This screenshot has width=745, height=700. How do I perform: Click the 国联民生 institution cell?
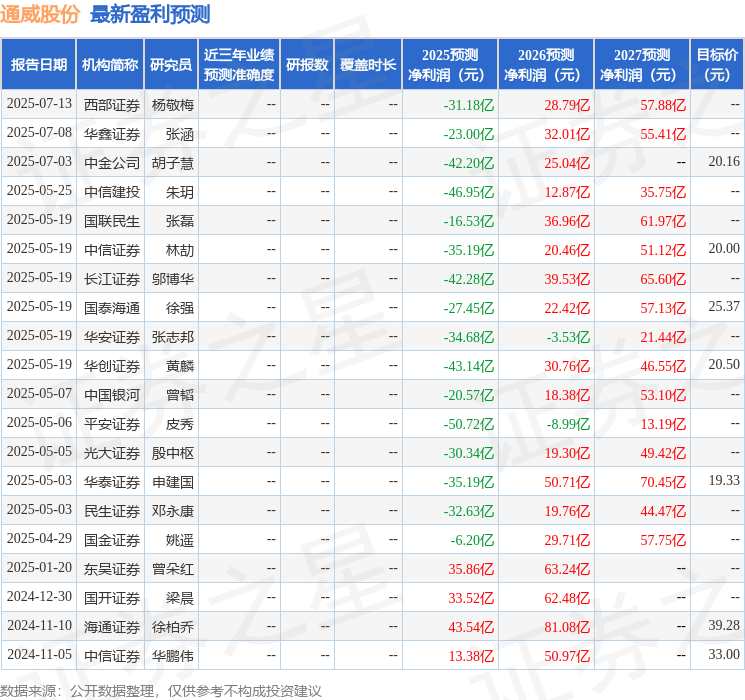coord(112,221)
